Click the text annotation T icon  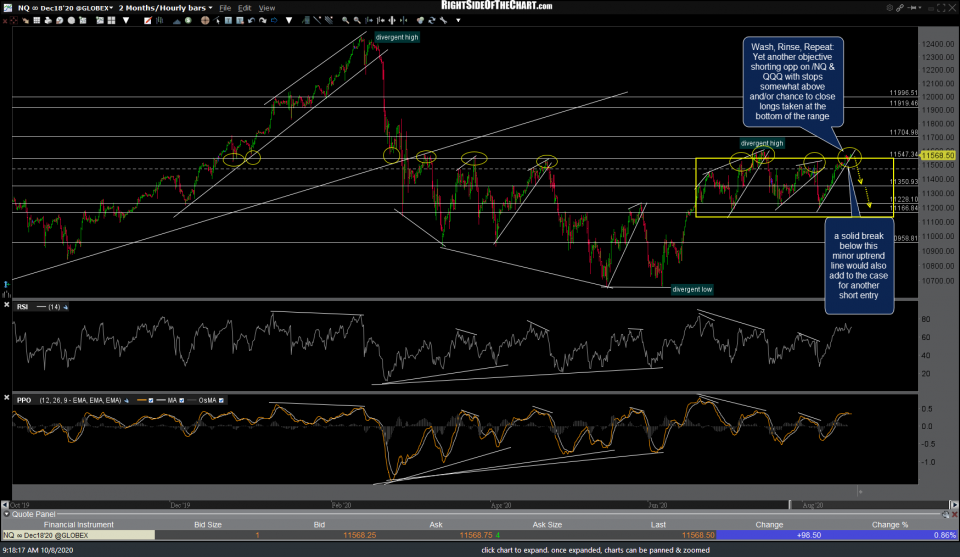pos(228,20)
